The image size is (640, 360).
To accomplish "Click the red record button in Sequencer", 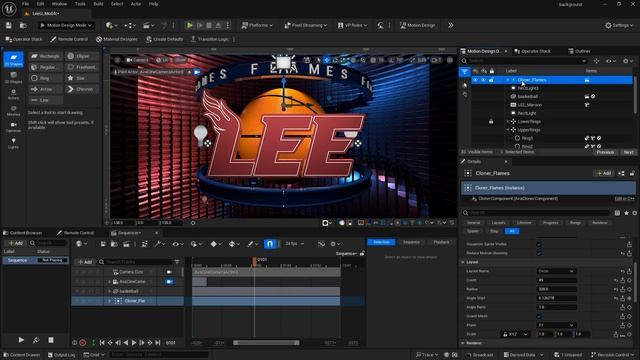I will pos(83,343).
